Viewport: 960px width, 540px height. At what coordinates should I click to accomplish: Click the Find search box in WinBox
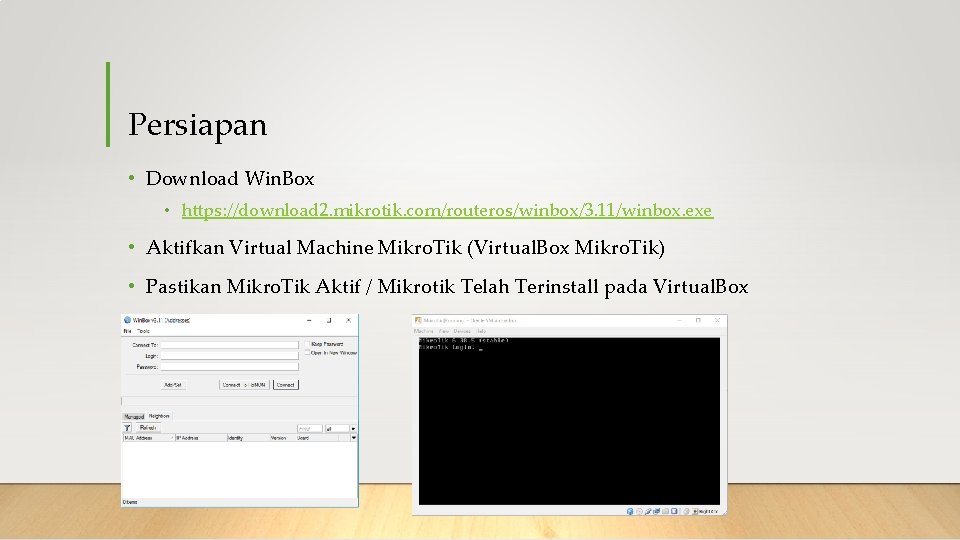point(310,429)
